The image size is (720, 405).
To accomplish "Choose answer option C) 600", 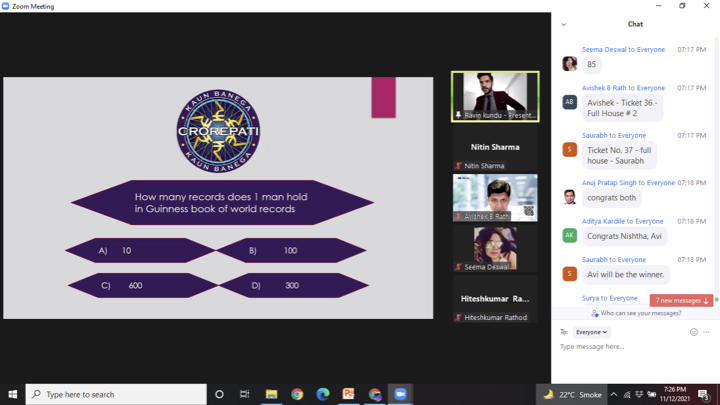I will pos(143,286).
